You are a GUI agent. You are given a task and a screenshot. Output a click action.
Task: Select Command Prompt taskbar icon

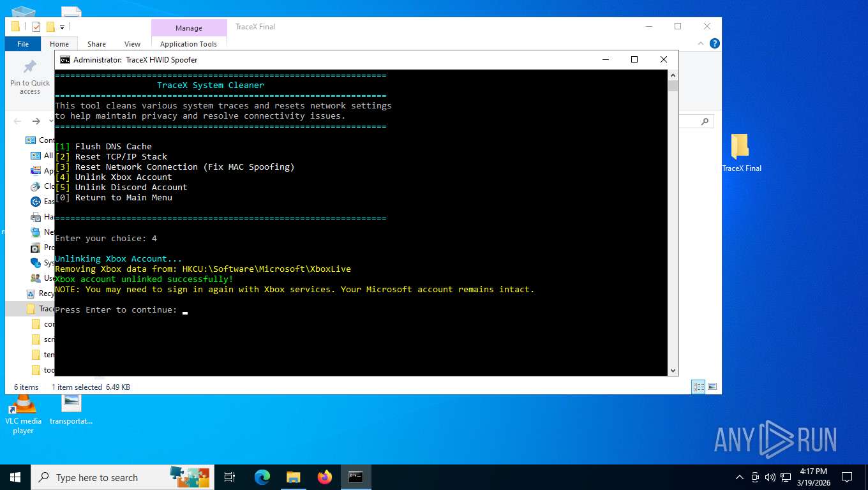pyautogui.click(x=355, y=477)
